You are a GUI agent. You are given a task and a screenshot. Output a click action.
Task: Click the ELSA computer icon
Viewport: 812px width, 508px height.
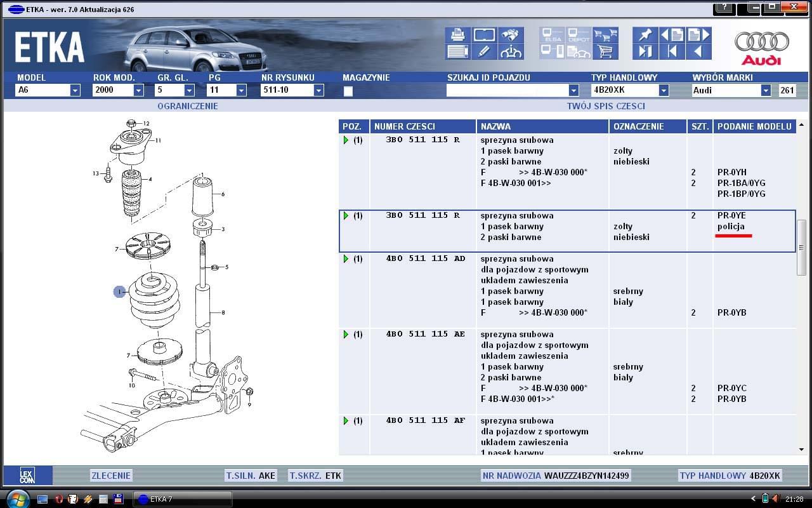[552, 35]
